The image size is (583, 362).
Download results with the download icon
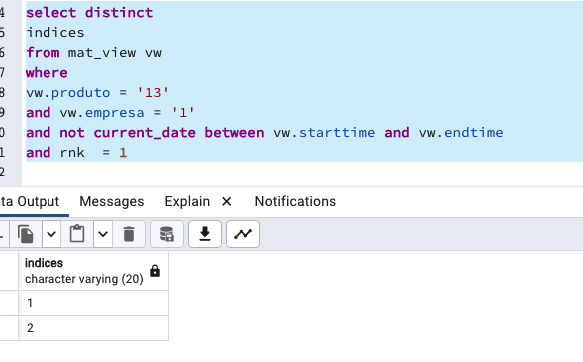pos(205,234)
